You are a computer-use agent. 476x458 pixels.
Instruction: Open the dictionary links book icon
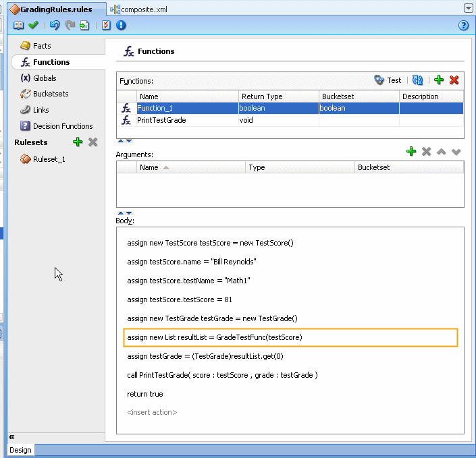[18, 25]
